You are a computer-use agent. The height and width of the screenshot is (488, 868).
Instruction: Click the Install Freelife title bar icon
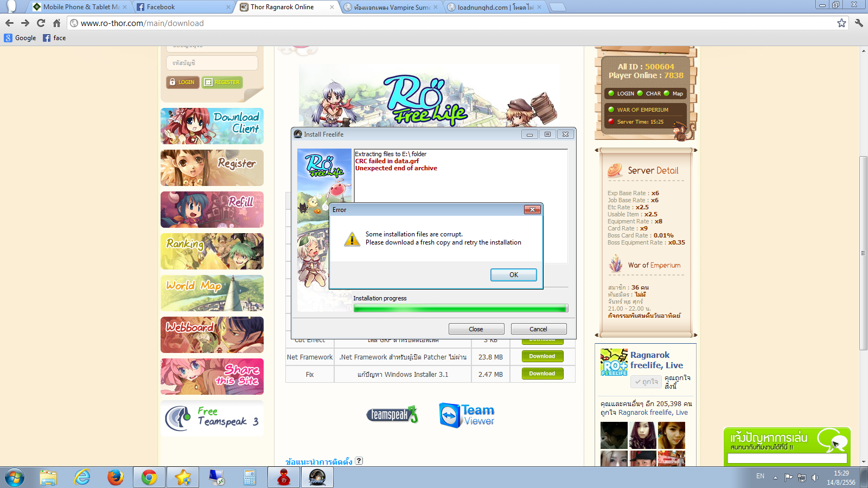click(298, 134)
